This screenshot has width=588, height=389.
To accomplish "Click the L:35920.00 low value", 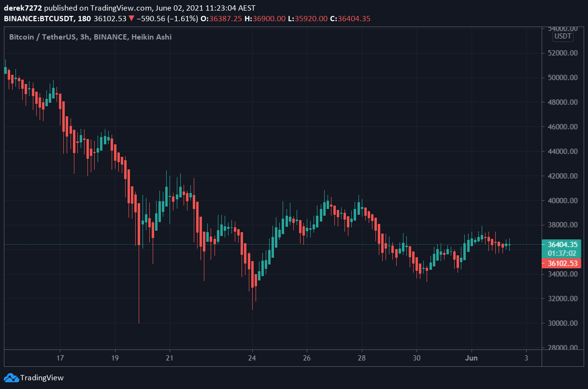I will (308, 19).
